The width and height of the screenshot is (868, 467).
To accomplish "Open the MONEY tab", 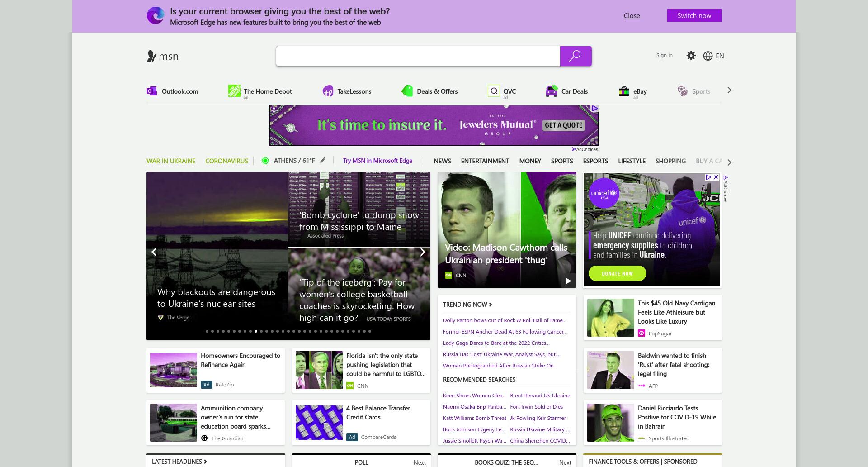I will point(530,161).
